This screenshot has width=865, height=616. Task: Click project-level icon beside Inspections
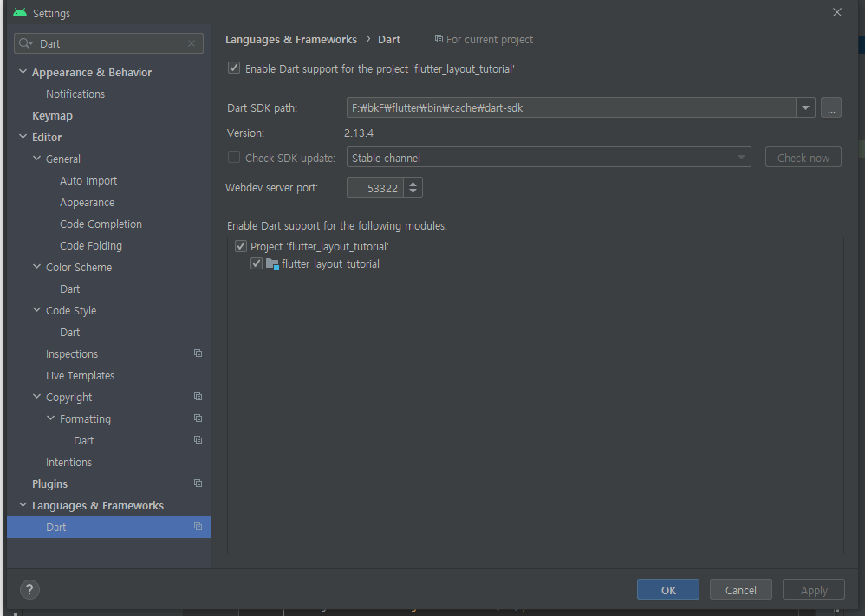(x=198, y=353)
